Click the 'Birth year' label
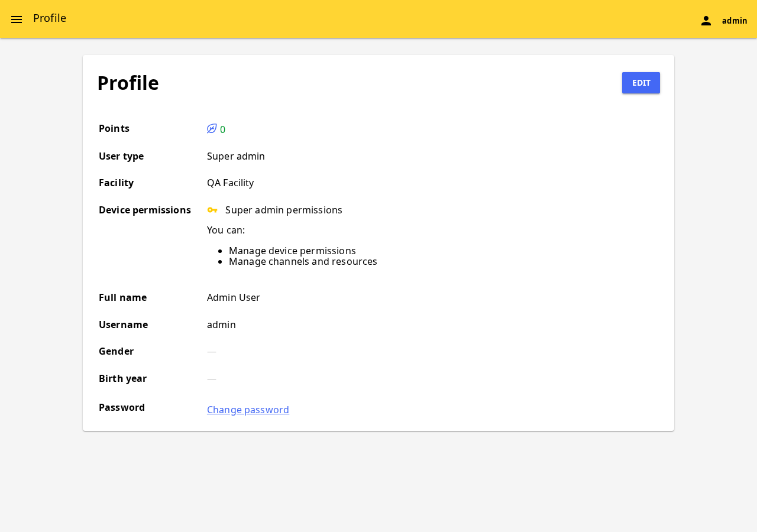Screen dimensions: 757x532 [122, 378]
